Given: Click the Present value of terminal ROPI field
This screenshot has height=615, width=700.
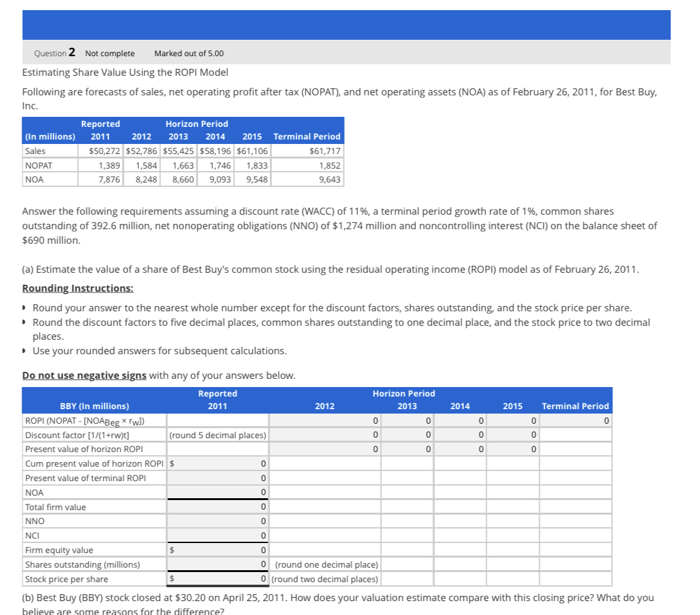Looking at the screenshot, I should (218, 477).
